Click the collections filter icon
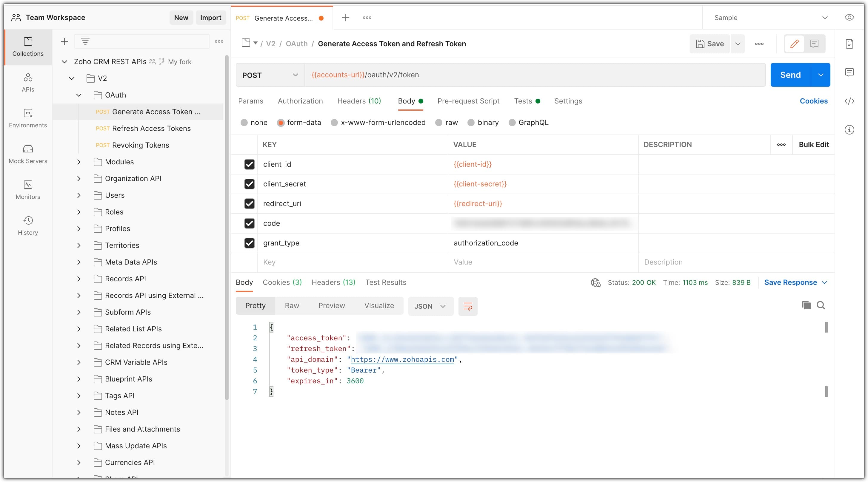This screenshot has width=868, height=482. point(85,41)
